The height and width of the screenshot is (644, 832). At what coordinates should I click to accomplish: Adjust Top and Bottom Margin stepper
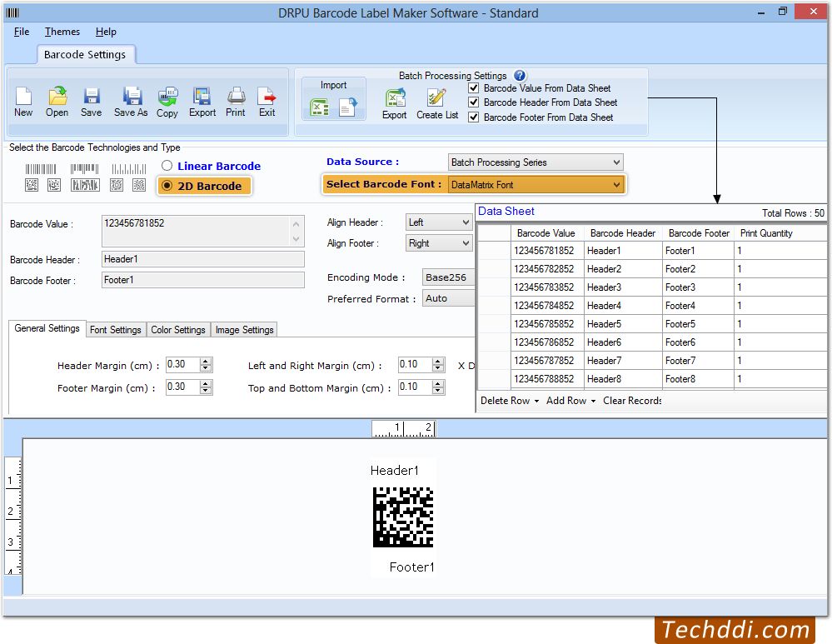tap(438, 387)
